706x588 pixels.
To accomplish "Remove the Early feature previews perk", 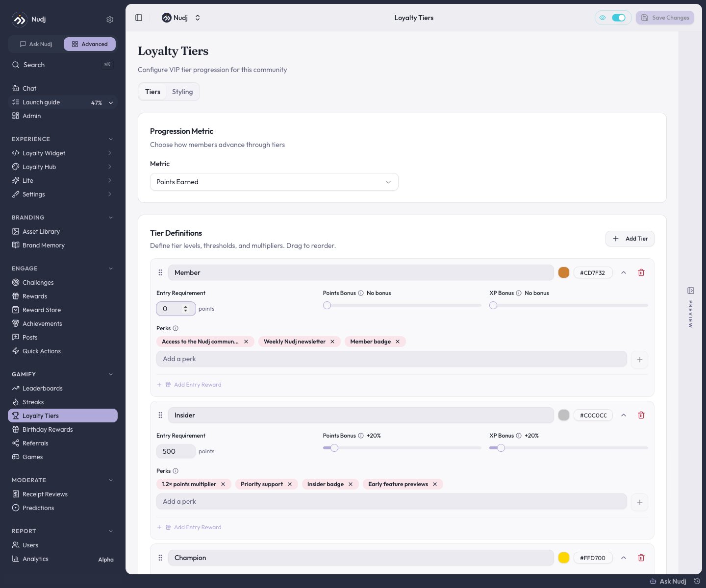I will (x=435, y=484).
